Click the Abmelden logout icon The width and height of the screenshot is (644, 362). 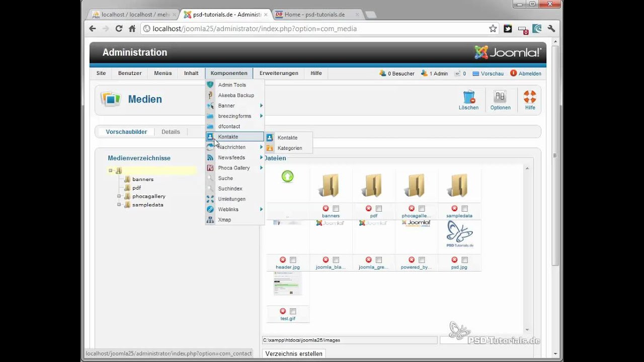(x=514, y=73)
